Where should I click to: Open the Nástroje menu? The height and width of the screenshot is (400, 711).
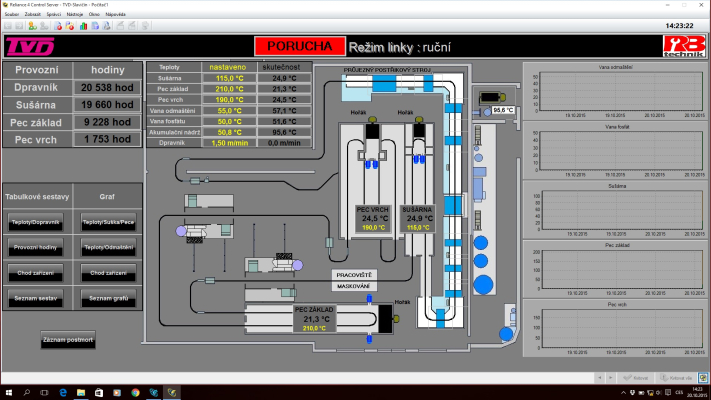click(76, 15)
